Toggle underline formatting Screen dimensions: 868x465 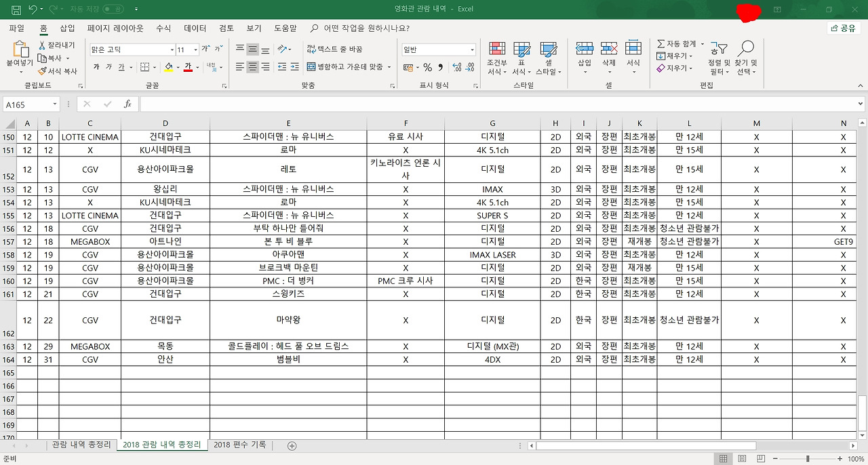tap(121, 67)
